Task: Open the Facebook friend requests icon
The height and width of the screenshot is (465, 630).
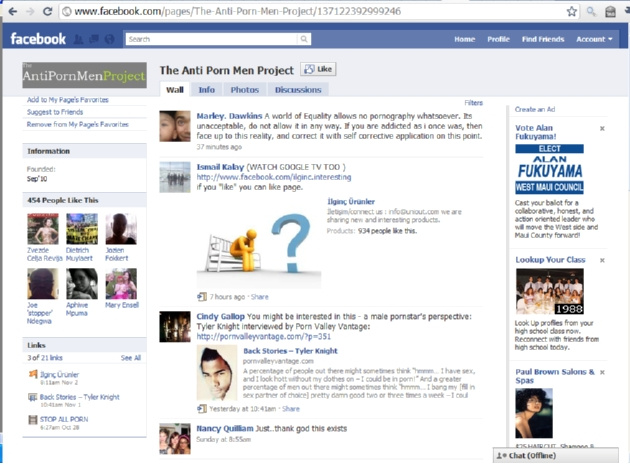Action: tap(79, 39)
